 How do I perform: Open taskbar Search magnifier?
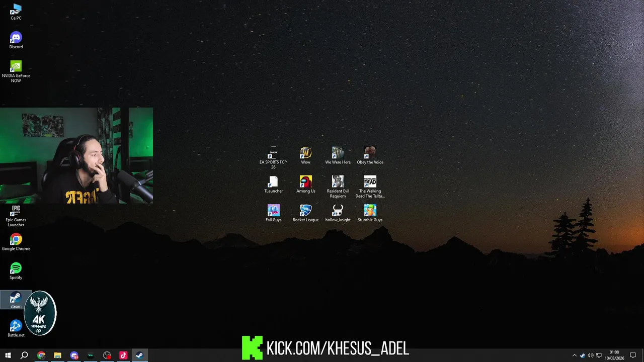pos(24,355)
